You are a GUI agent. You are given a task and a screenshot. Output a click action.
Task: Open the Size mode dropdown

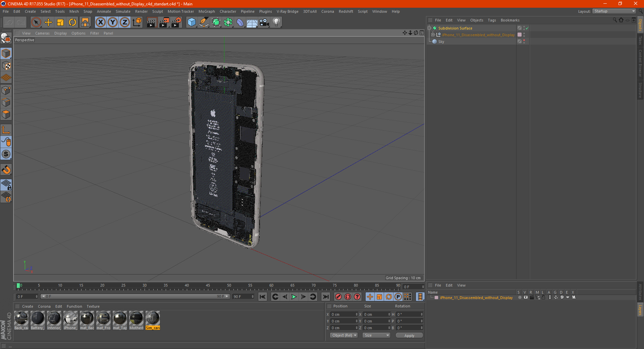(377, 335)
